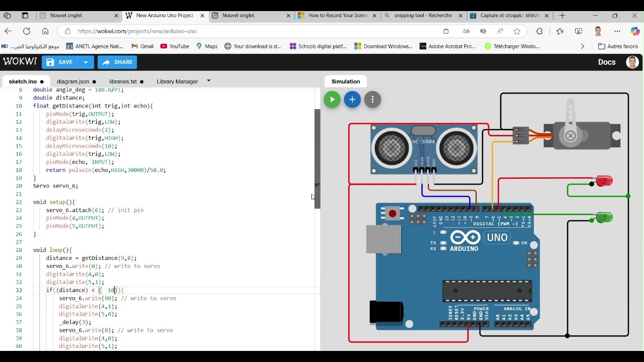Click the Arduino USB port
644x362 pixels.
(x=383, y=239)
